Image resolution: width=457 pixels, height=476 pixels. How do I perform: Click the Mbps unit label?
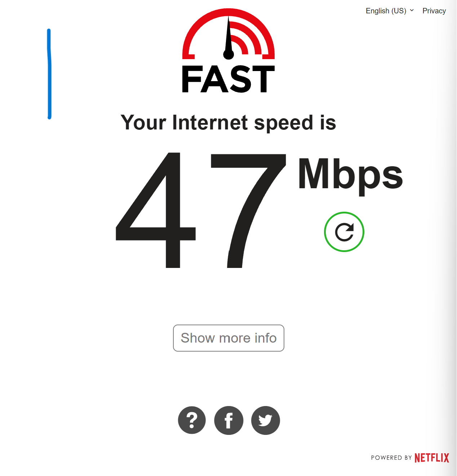(350, 176)
